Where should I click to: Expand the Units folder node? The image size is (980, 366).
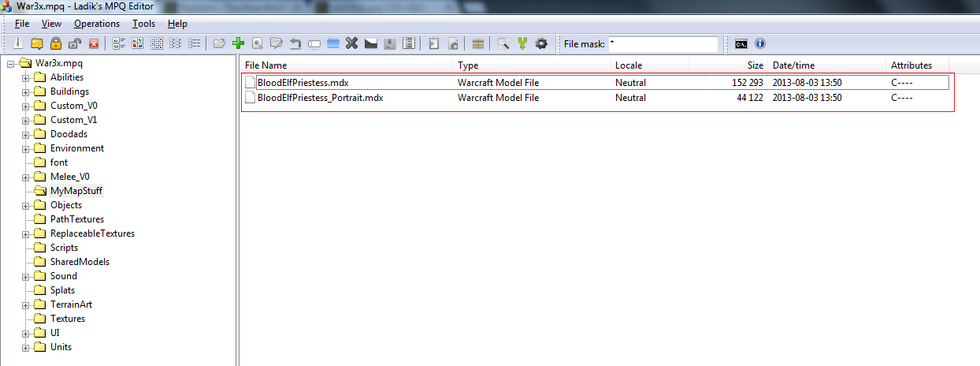pos(26,347)
